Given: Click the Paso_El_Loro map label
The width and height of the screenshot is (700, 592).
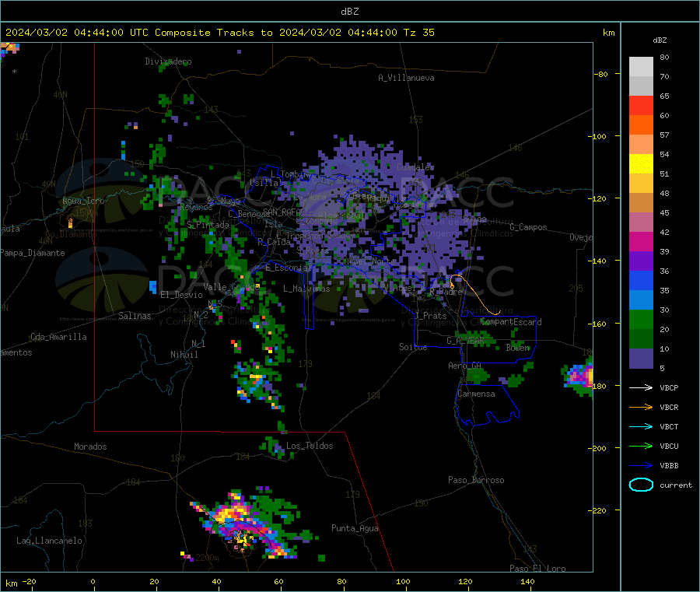Looking at the screenshot, I should 537,569.
